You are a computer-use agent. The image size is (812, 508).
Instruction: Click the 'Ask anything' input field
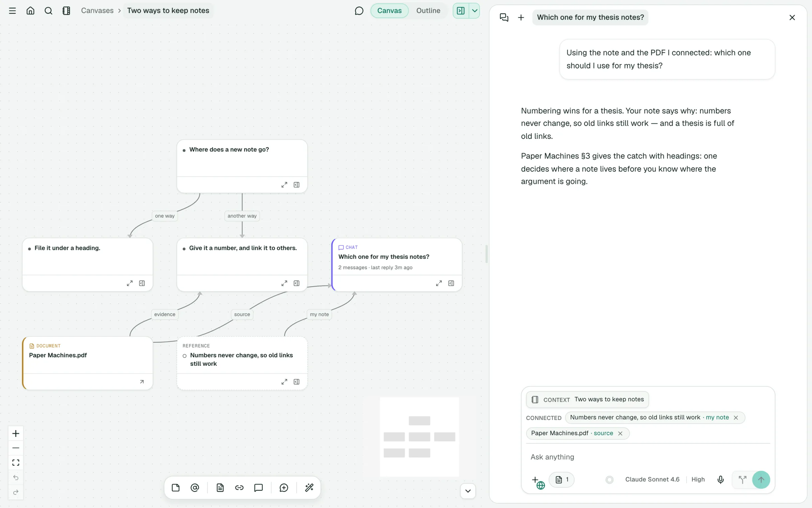648,457
